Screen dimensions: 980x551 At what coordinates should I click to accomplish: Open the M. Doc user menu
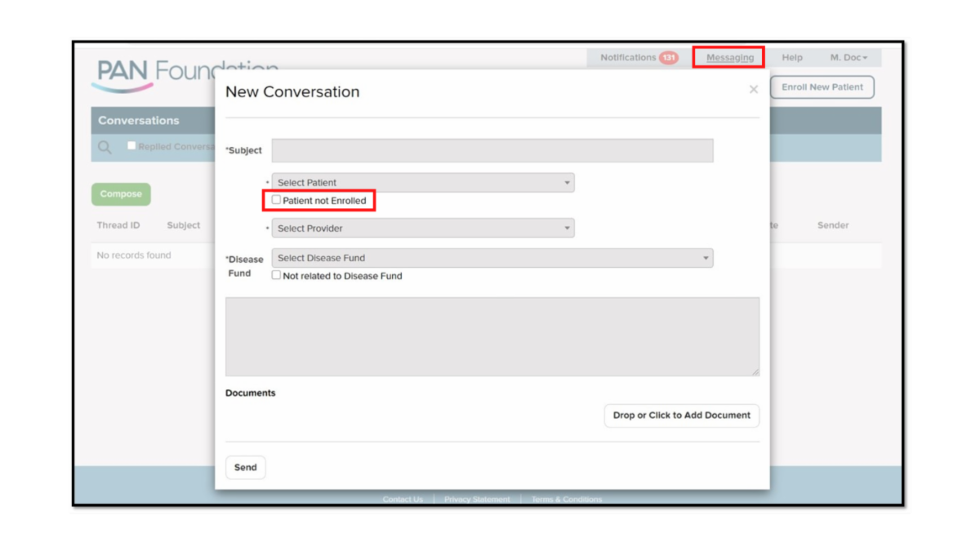(849, 58)
